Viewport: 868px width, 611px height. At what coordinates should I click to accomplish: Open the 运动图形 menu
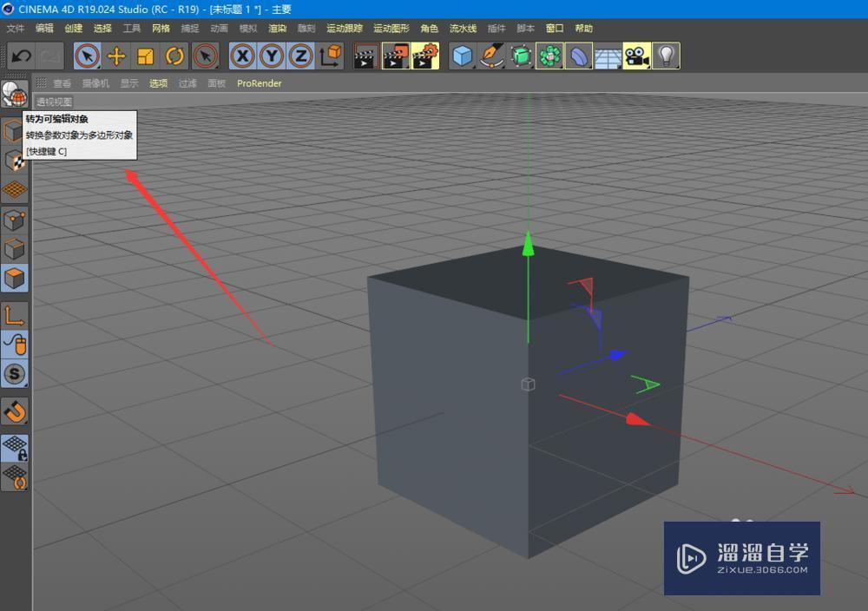pos(391,29)
